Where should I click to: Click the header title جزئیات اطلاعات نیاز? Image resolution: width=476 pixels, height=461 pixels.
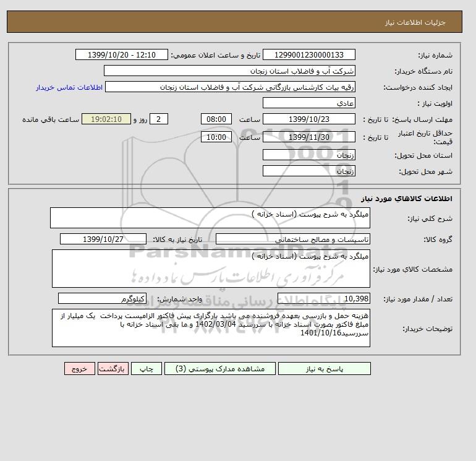(415, 22)
